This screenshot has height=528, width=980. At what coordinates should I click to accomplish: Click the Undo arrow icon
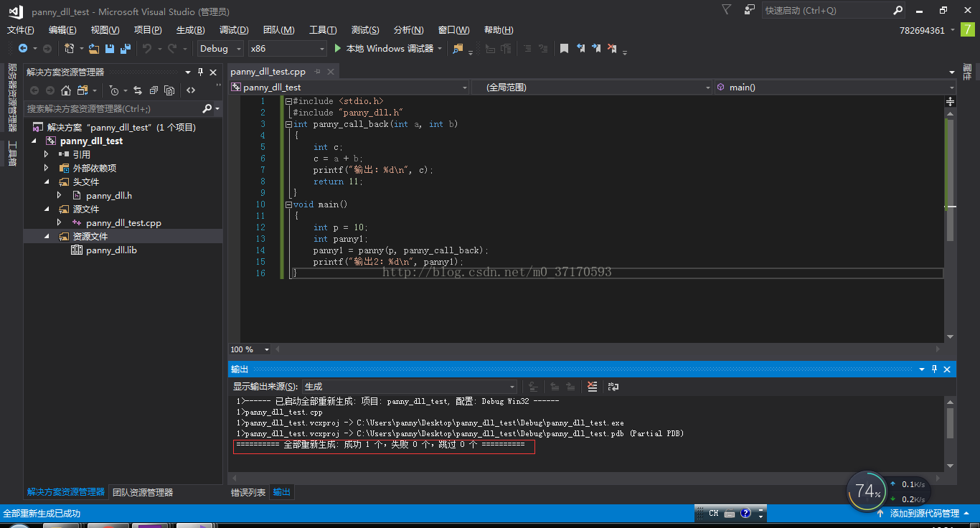[x=147, y=49]
